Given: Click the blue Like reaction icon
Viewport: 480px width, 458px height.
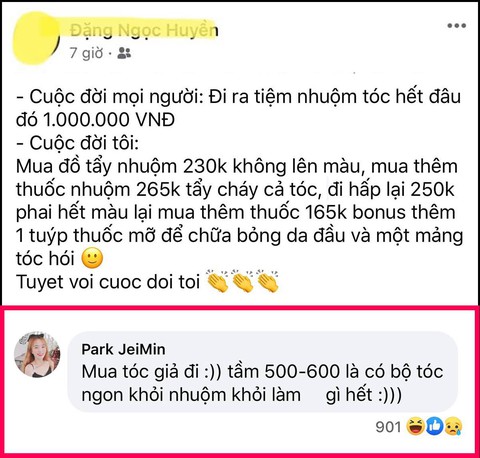Looking at the screenshot, I should [x=434, y=426].
